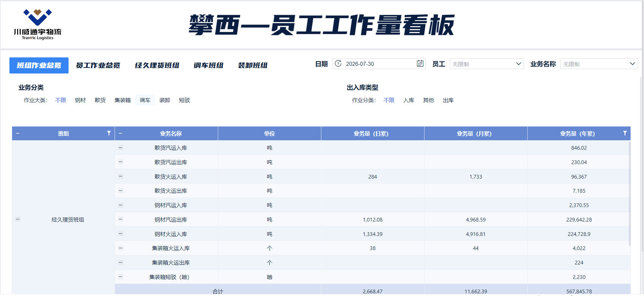Open the 员工 dropdown
The height and width of the screenshot is (296, 644).
tap(486, 64)
